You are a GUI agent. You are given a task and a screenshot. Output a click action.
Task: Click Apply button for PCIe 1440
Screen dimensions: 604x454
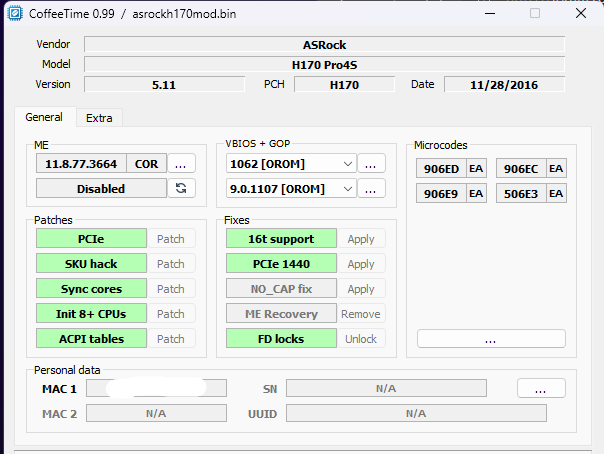pyautogui.click(x=361, y=264)
